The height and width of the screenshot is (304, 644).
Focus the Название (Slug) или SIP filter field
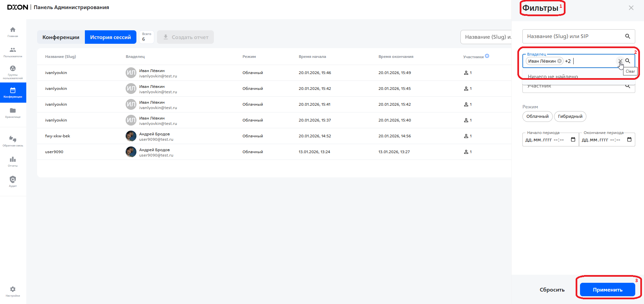click(x=573, y=36)
